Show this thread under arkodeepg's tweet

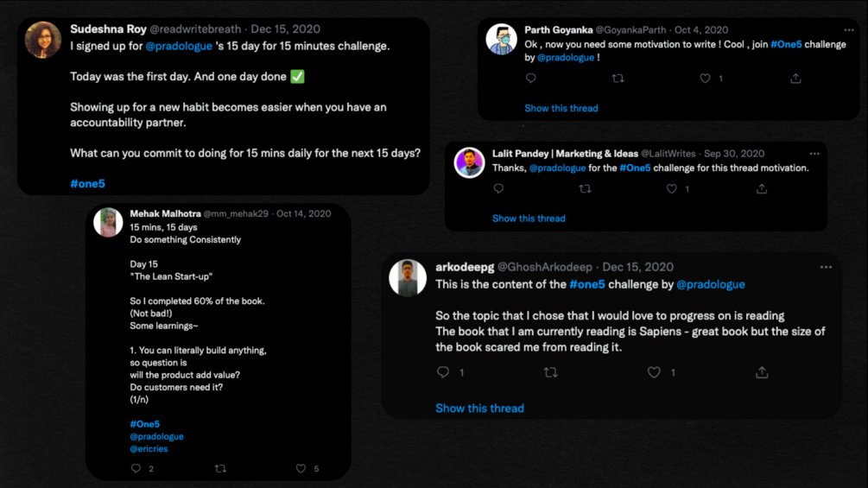pos(479,409)
